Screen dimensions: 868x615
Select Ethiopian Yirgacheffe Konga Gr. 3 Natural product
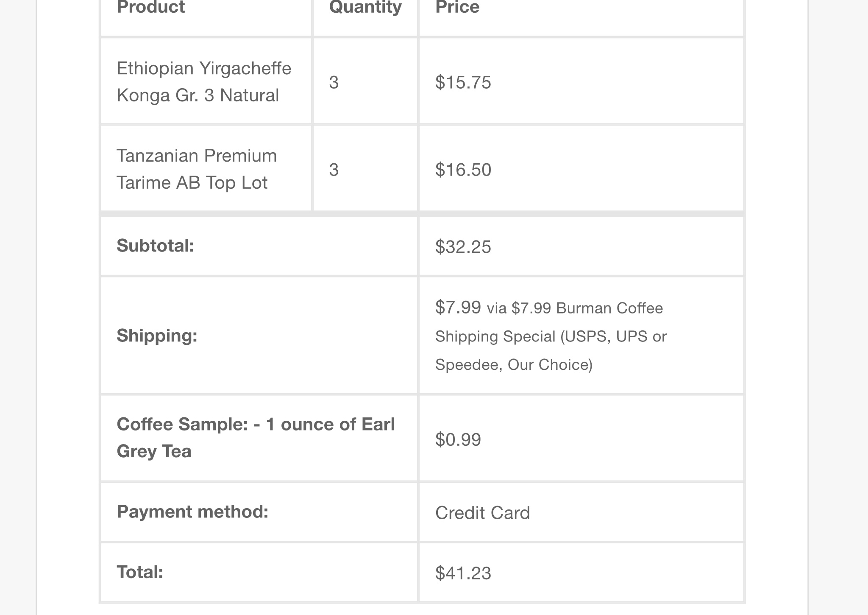(x=204, y=81)
